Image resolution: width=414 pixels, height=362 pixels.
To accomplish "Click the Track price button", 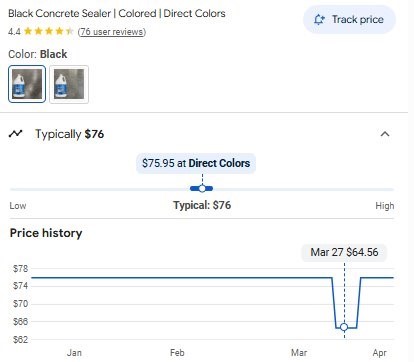I will (349, 20).
